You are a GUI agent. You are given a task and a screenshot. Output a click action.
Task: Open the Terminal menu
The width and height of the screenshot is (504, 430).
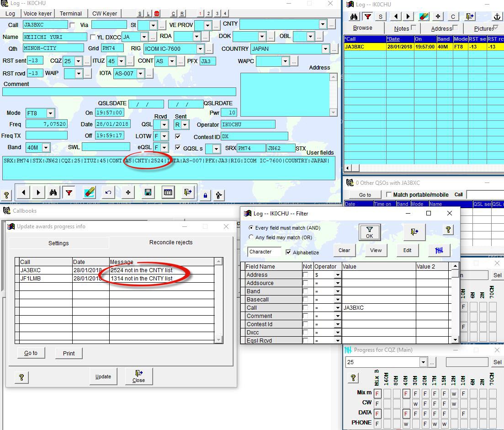coord(71,14)
